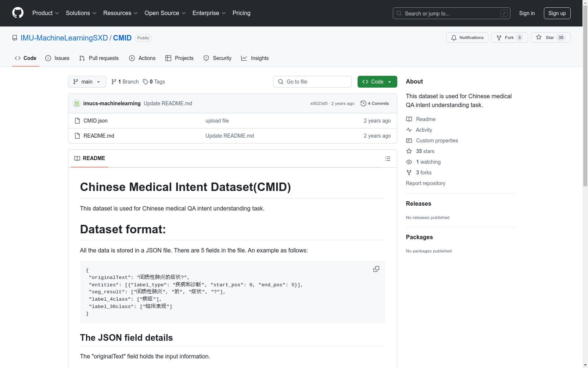Expand the main branch dropdown

(87, 82)
